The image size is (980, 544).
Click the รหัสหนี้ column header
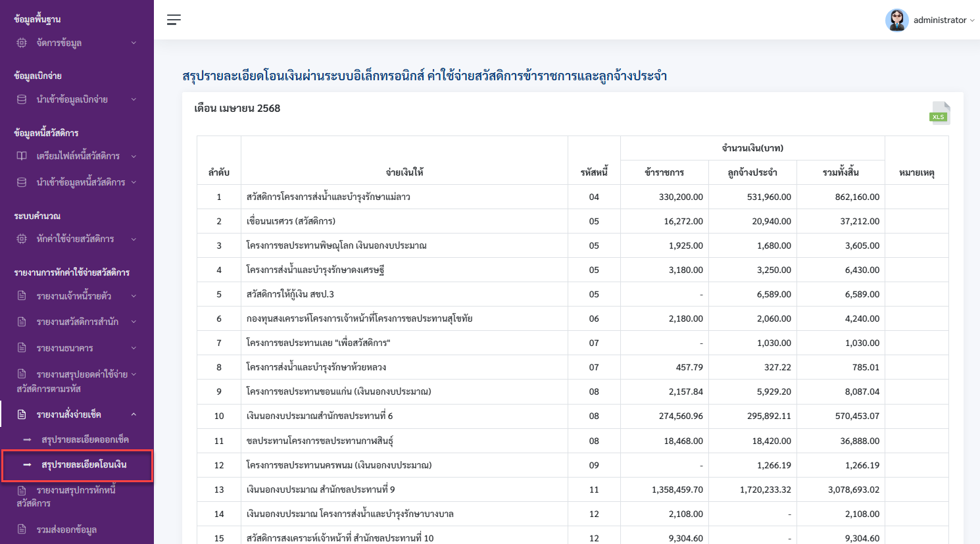point(594,172)
